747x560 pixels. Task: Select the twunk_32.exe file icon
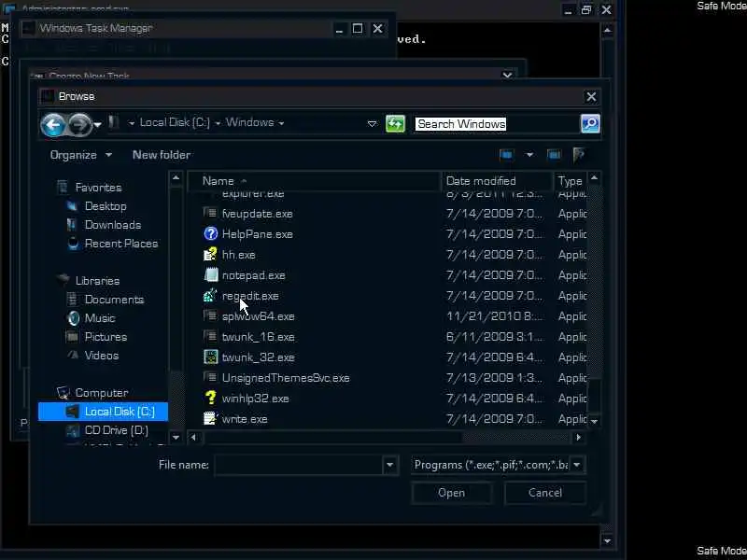(x=211, y=357)
